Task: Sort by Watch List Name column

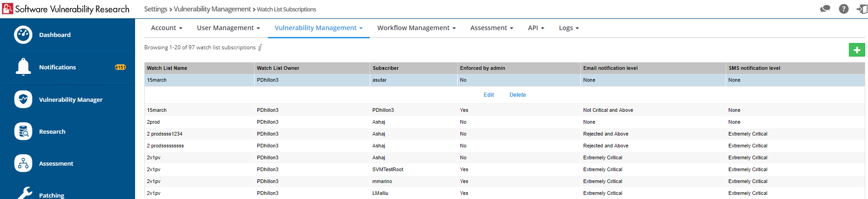Action: (199, 68)
